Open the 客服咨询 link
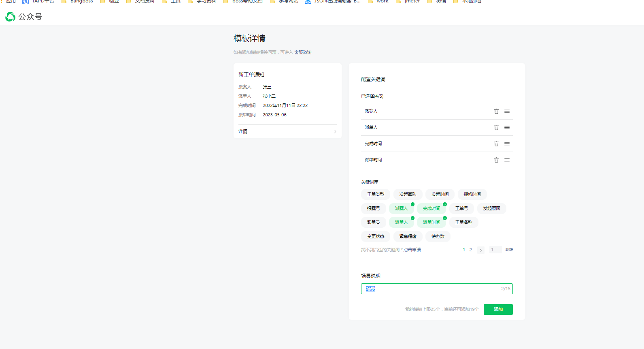 303,52
